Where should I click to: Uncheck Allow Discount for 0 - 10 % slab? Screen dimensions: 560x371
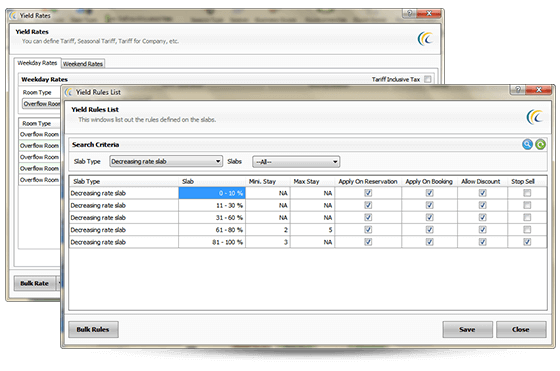click(x=482, y=193)
